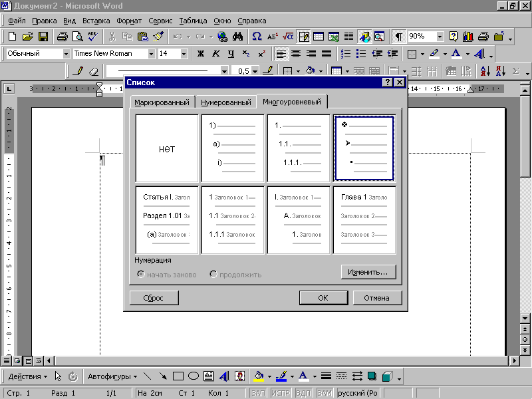
Task: Center align text
Action: tap(296, 54)
